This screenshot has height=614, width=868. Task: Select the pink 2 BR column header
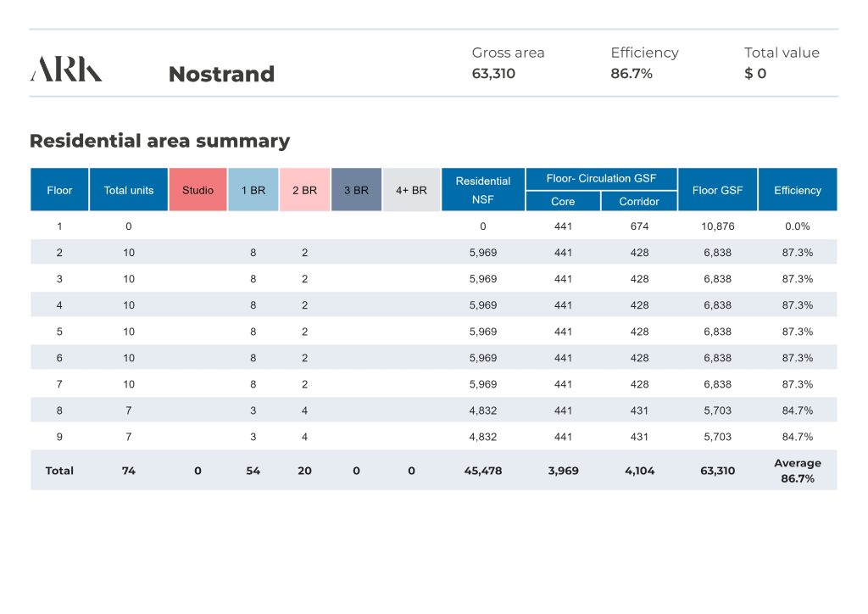[x=304, y=190]
